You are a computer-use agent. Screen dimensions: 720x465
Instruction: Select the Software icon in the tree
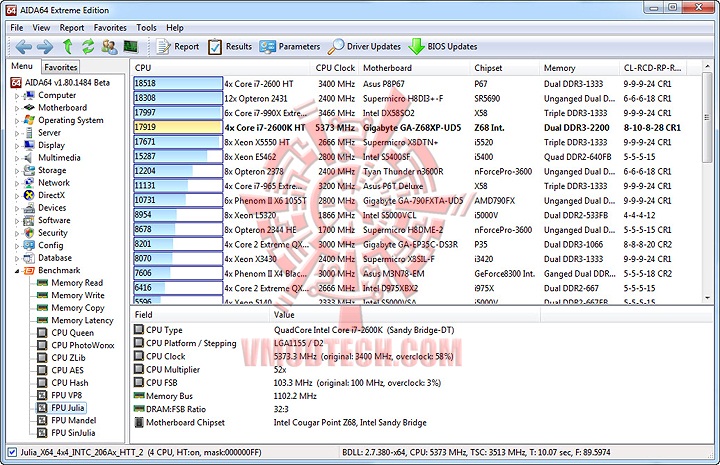pos(29,220)
